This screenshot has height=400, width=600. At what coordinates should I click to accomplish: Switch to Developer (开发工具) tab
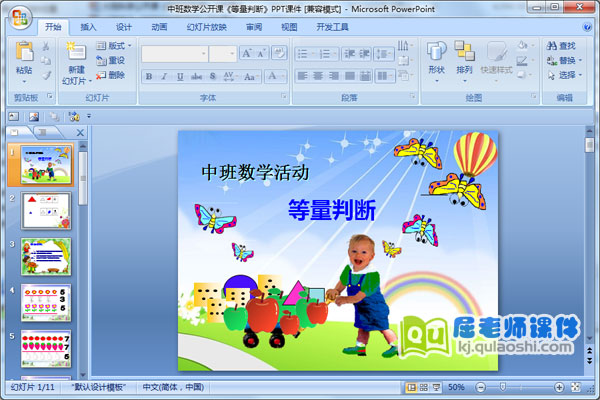click(x=332, y=27)
